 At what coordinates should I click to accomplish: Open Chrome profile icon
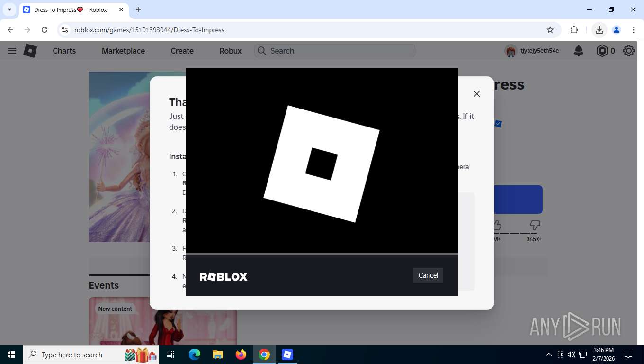[x=617, y=30]
